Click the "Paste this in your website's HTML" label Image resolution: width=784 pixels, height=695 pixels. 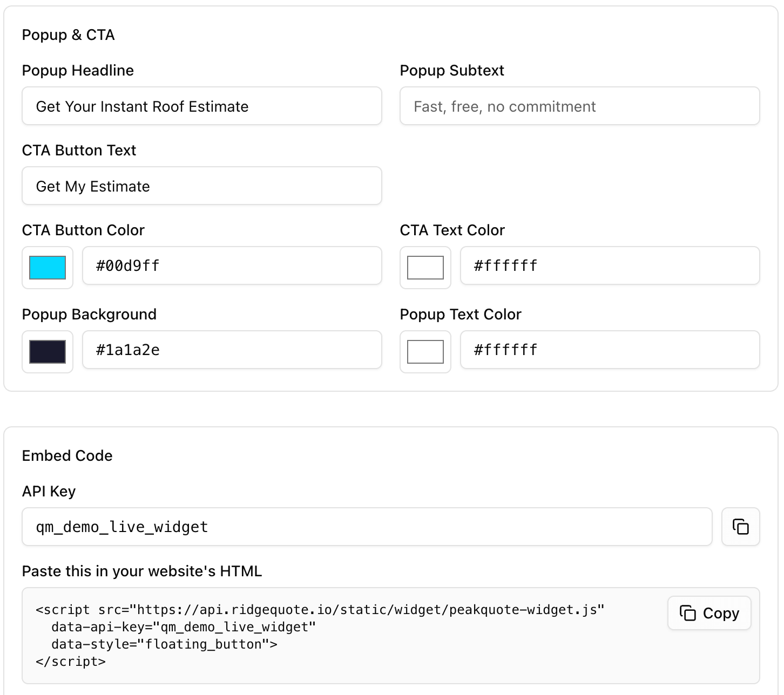click(x=141, y=571)
